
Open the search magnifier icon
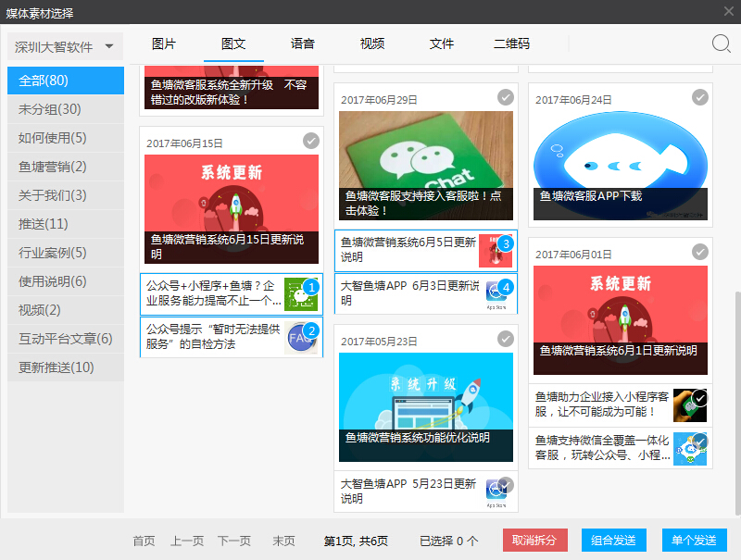[x=722, y=44]
